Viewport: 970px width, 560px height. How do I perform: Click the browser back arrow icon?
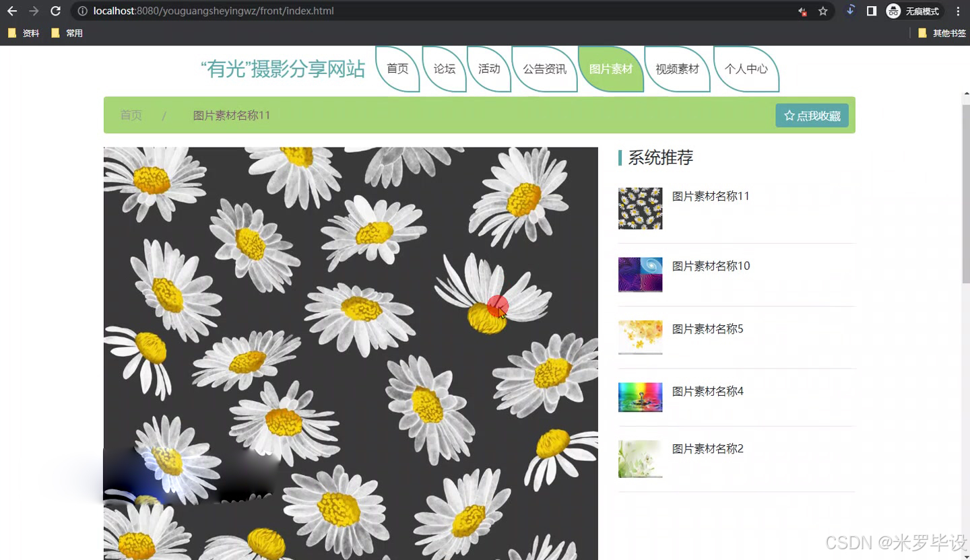(11, 11)
